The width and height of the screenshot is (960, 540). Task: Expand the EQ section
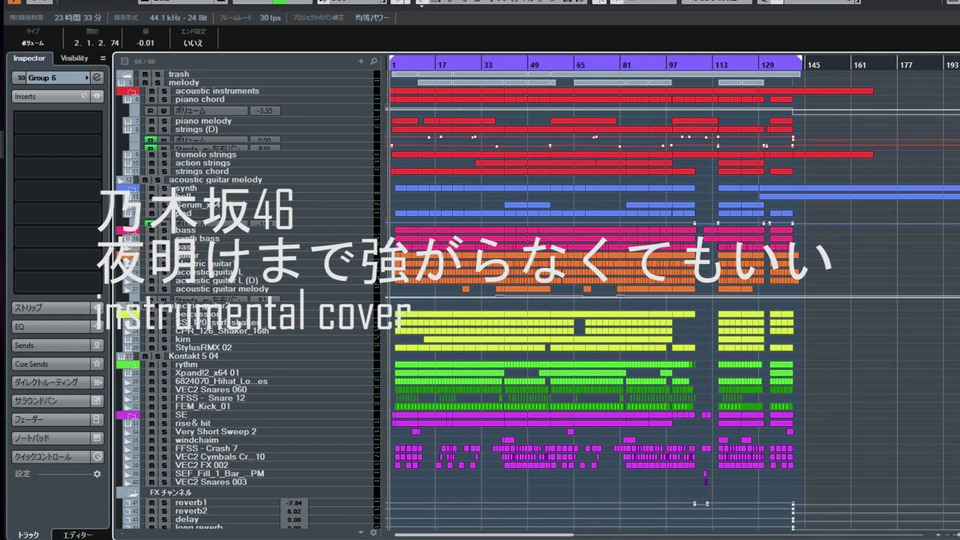tap(52, 327)
